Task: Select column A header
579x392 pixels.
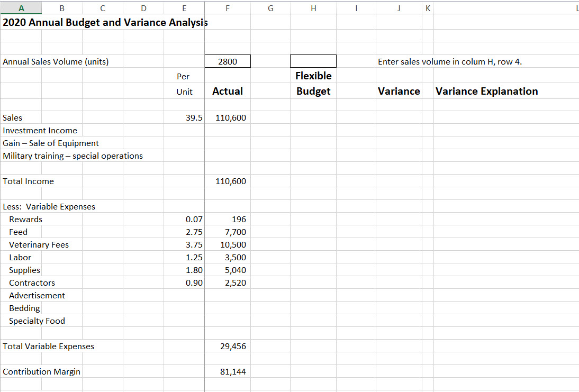Action: (x=21, y=8)
